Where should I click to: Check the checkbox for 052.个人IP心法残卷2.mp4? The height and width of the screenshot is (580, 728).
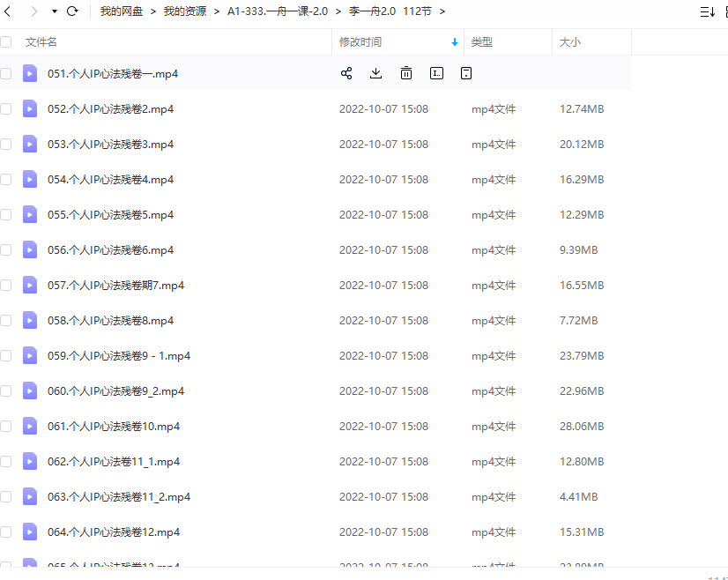pos(5,108)
